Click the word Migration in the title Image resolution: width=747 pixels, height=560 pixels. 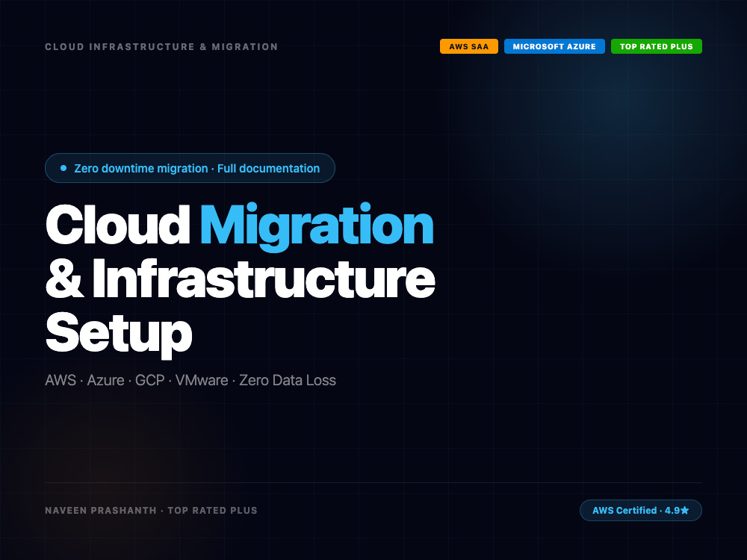point(317,227)
